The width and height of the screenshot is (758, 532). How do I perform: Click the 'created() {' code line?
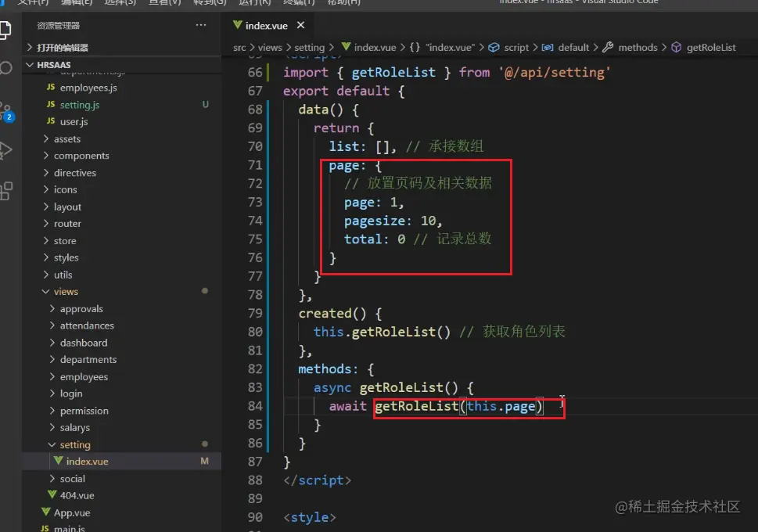[x=340, y=314]
